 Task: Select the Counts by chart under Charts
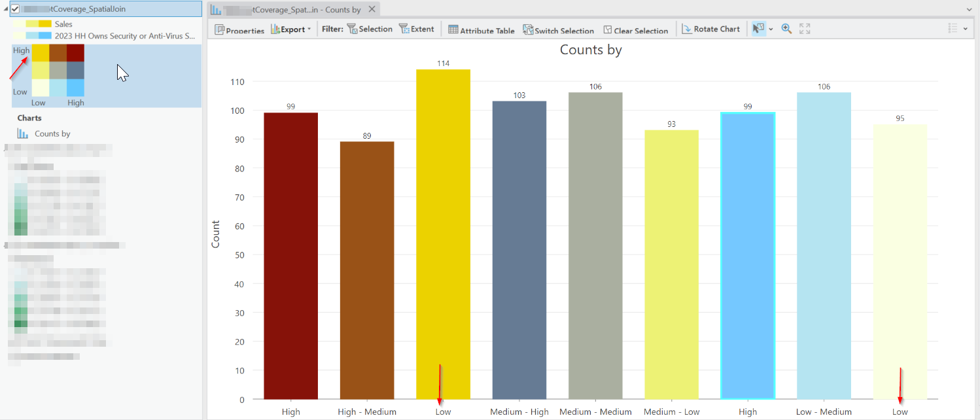coord(52,133)
